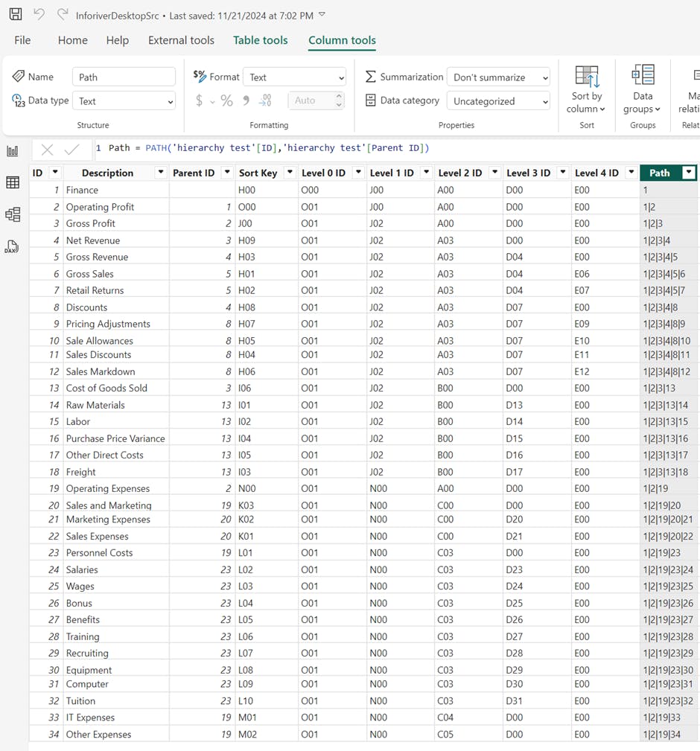
Task: Open Description column filter dropdown
Action: [160, 173]
